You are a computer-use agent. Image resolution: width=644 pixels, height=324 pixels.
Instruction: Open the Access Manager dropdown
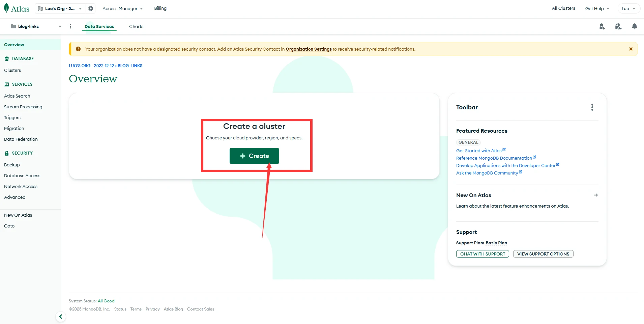pyautogui.click(x=122, y=8)
